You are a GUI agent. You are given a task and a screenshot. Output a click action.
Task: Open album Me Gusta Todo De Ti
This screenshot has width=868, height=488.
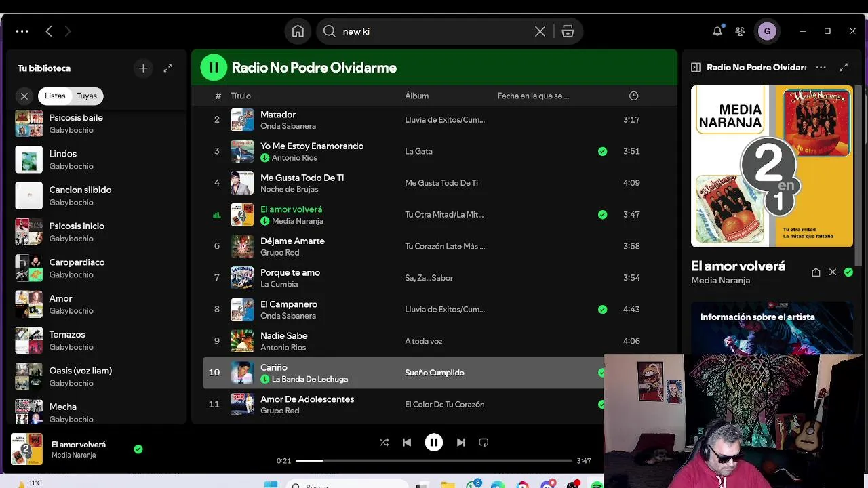pos(441,183)
